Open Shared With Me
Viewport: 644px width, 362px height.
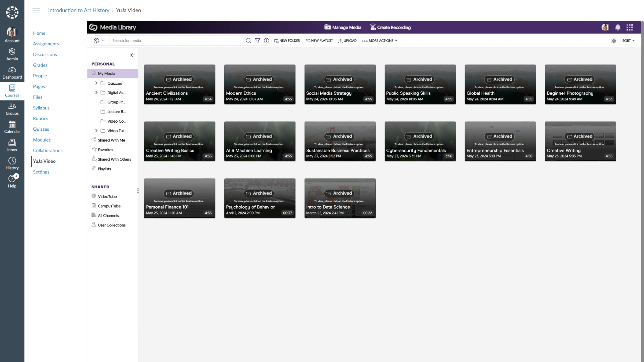click(108, 140)
